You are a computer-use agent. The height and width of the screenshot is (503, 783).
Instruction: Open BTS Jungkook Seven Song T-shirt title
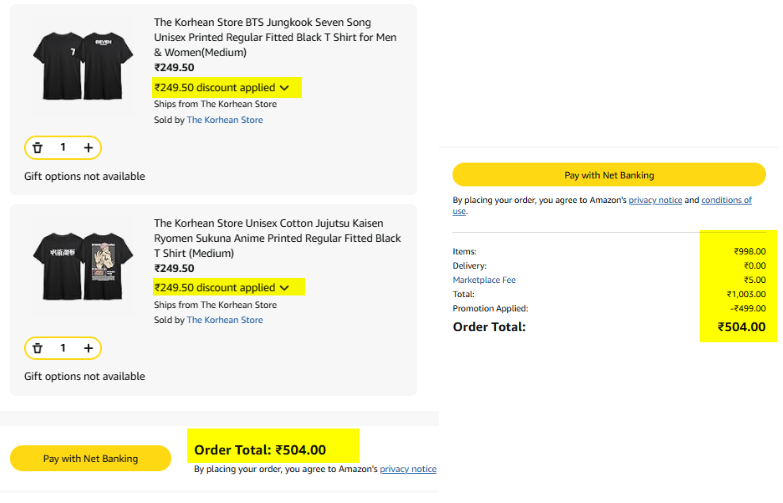click(x=278, y=37)
